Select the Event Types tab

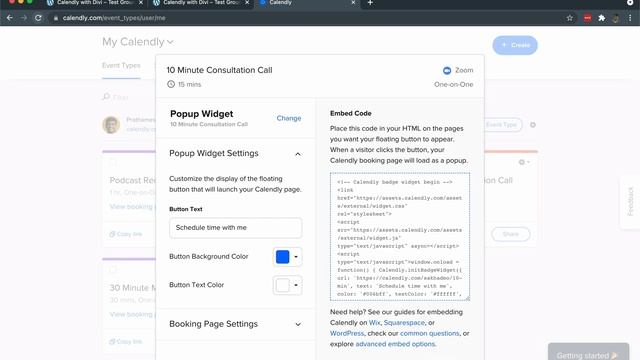(121, 65)
